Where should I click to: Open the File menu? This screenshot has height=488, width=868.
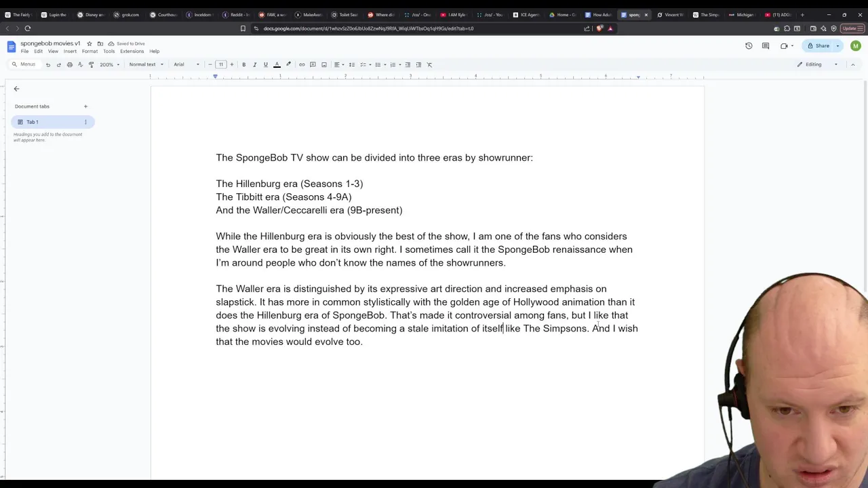click(24, 52)
